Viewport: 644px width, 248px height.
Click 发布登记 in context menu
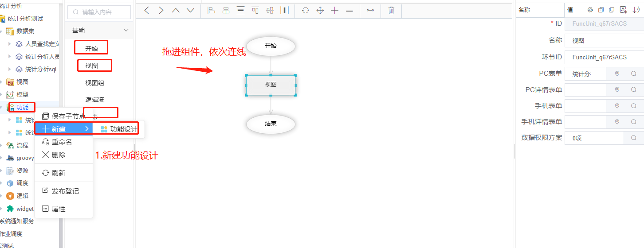(x=65, y=191)
